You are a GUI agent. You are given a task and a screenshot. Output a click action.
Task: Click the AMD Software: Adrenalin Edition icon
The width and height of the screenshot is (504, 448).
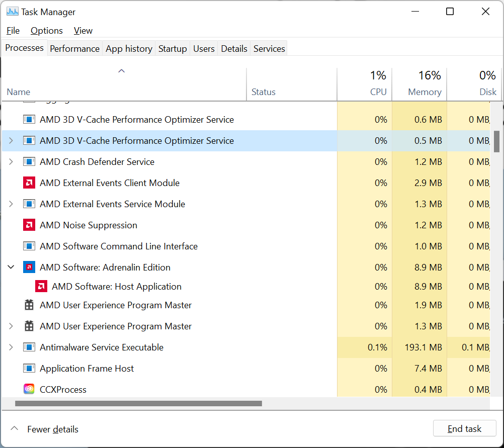[x=29, y=267]
